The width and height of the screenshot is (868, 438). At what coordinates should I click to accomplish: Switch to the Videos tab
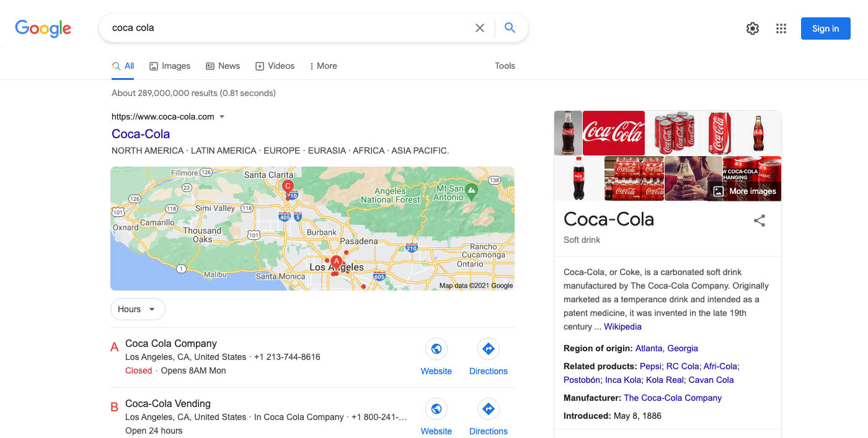(275, 66)
